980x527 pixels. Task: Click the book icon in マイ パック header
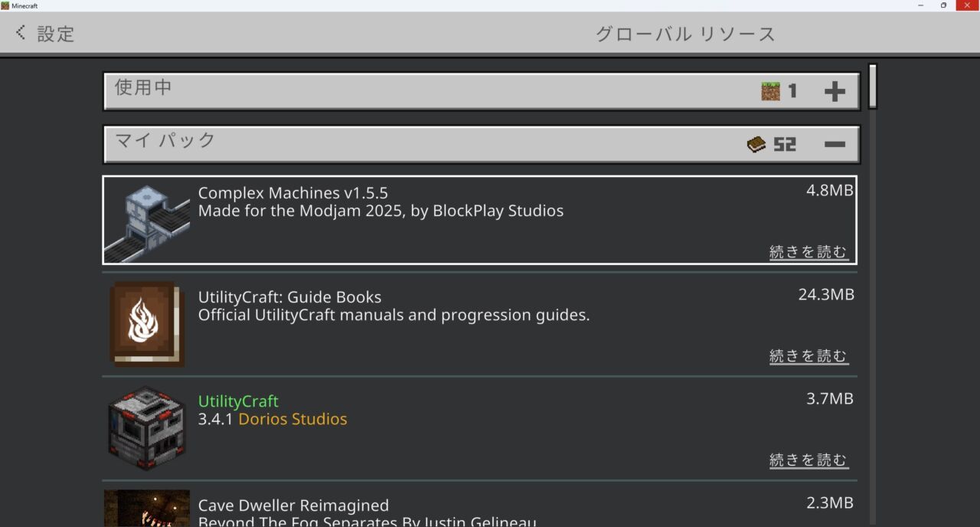(756, 144)
